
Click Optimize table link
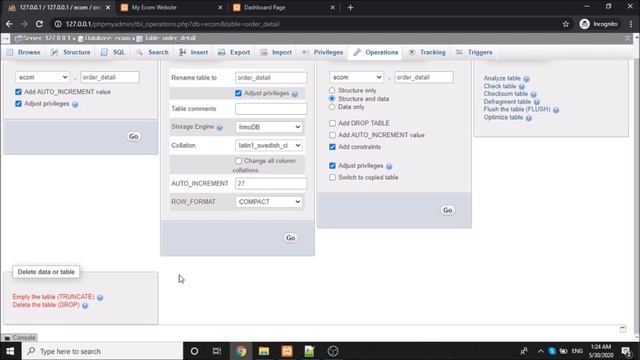tap(503, 117)
